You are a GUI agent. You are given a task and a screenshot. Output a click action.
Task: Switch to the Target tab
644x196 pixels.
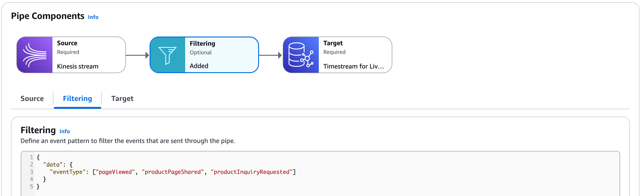[122, 99]
